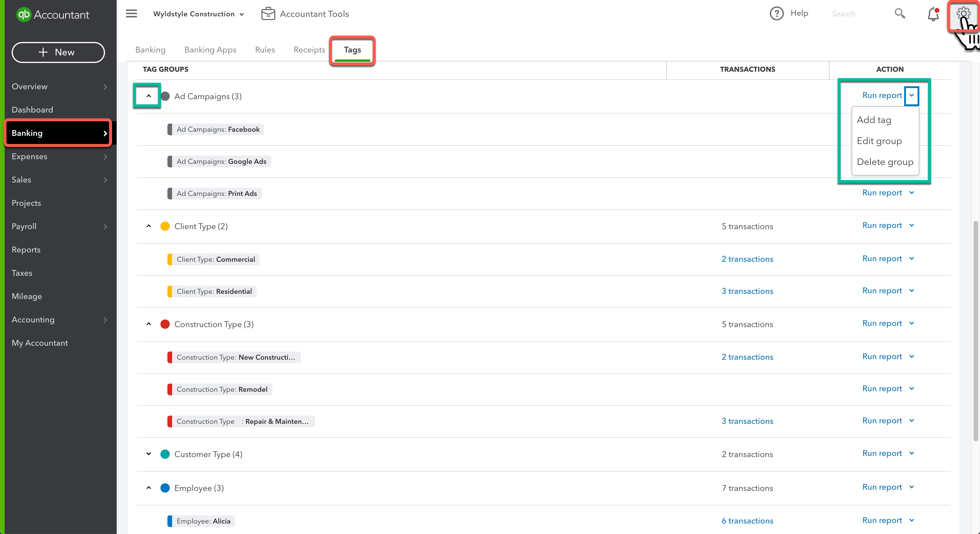Collapse the Construction Type tag group
The height and width of the screenshot is (534, 980).
(149, 324)
